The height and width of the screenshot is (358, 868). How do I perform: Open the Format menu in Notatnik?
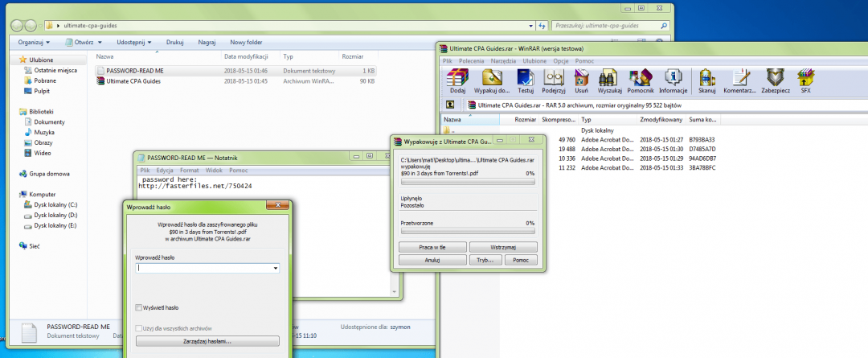tap(190, 171)
